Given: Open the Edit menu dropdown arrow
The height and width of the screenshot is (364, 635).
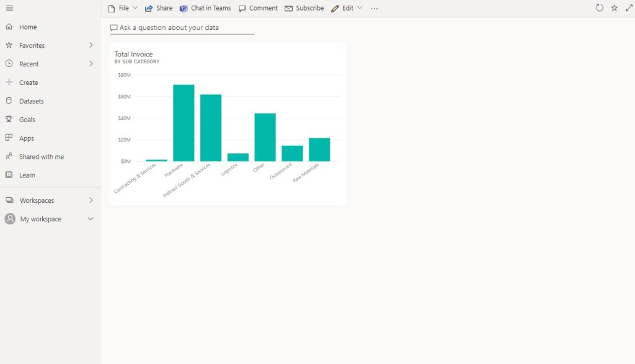Looking at the screenshot, I should (360, 7).
